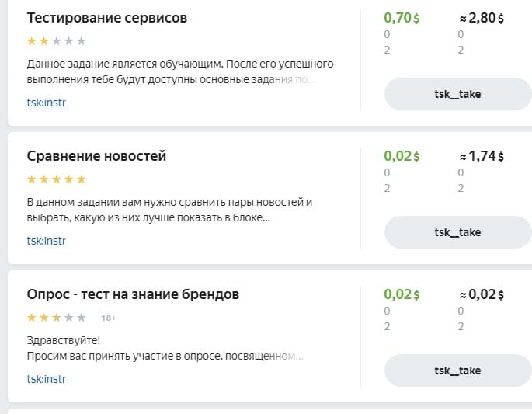Click the ≈1,74 $ estimated earnings
532x414 pixels.
coord(482,156)
